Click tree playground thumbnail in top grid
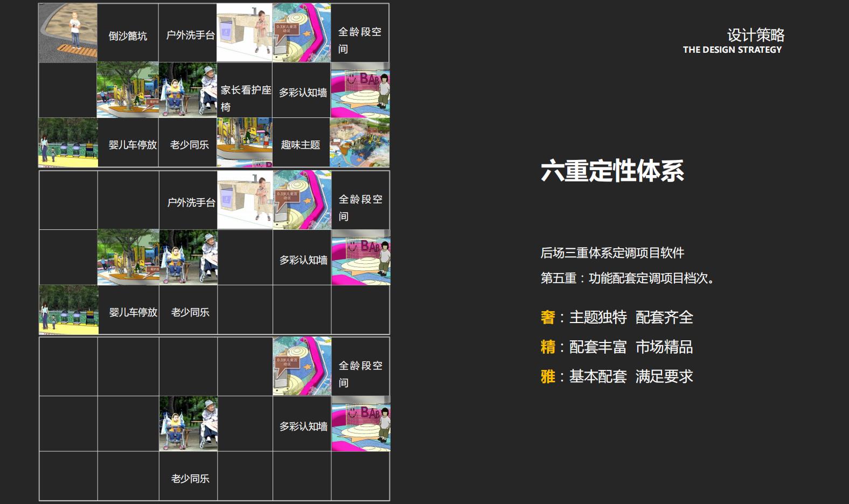The width and height of the screenshot is (849, 504). coord(128,90)
